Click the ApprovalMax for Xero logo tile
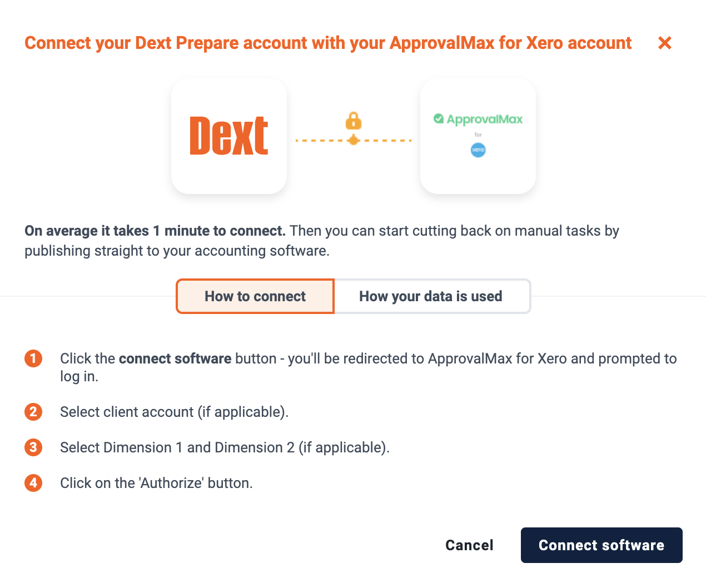Viewport: 706px width, 588px height. click(478, 136)
